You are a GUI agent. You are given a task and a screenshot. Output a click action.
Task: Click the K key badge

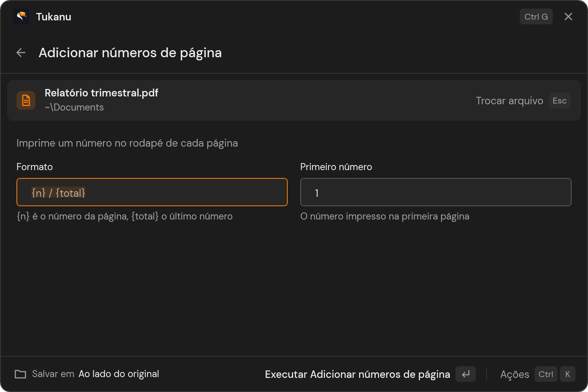[x=568, y=374]
